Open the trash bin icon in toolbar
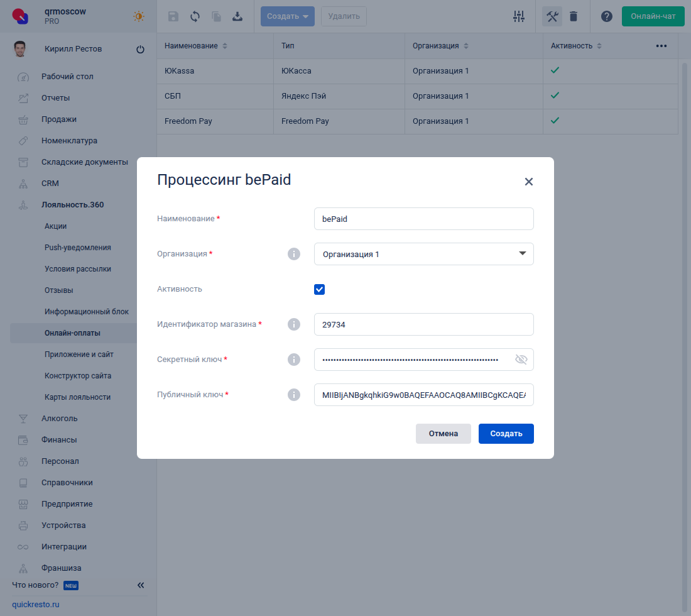This screenshot has width=691, height=616. (x=574, y=16)
